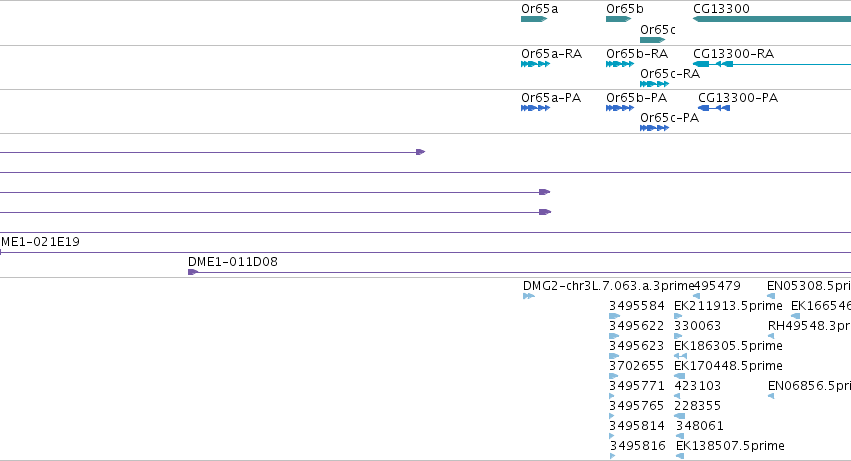Click the EK211913.5prime label

pyautogui.click(x=728, y=306)
